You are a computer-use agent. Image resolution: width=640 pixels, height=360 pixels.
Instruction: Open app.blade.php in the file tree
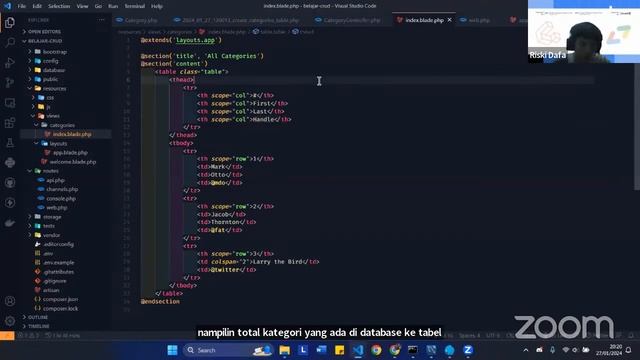coord(70,153)
